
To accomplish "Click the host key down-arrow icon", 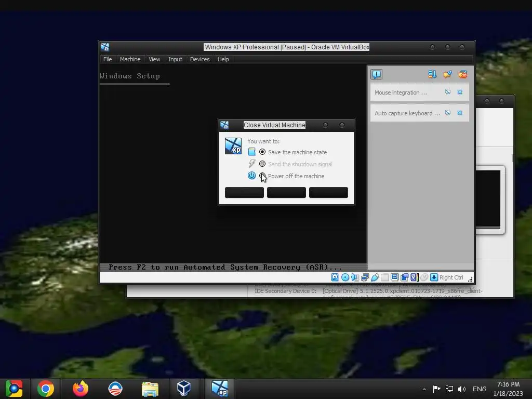I will [434, 277].
